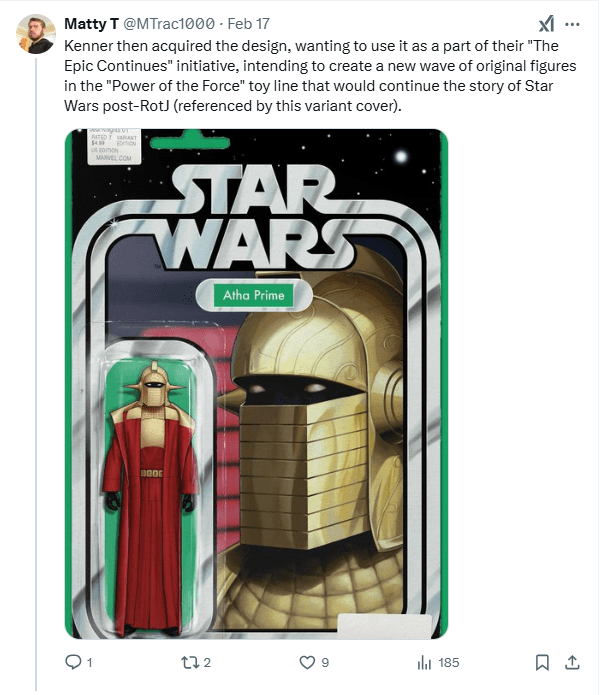Open the @MTrac1000 handle link
Screen dimensions: 600x695
pyautogui.click(x=169, y=23)
